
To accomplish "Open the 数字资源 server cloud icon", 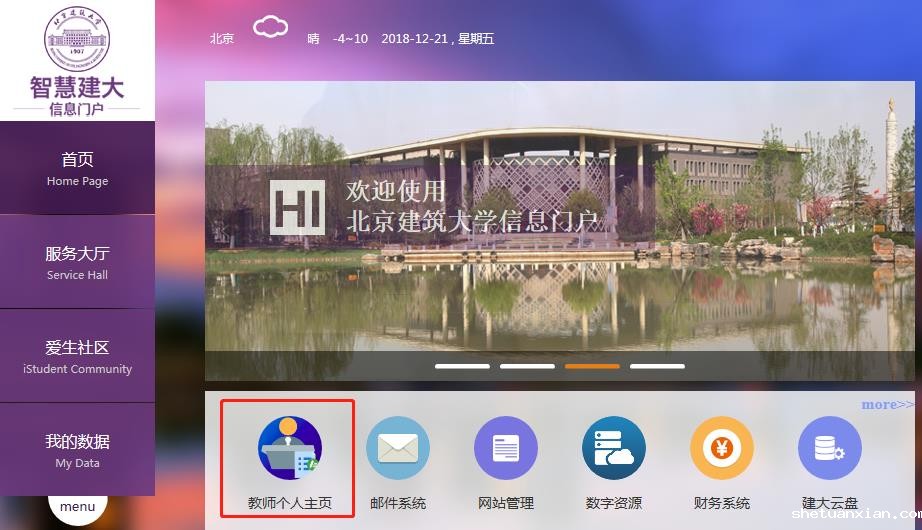I will click(x=613, y=448).
